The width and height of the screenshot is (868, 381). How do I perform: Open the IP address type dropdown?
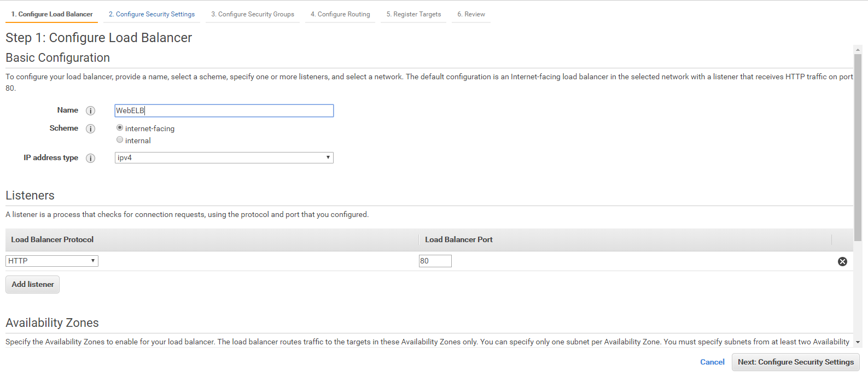pos(224,158)
